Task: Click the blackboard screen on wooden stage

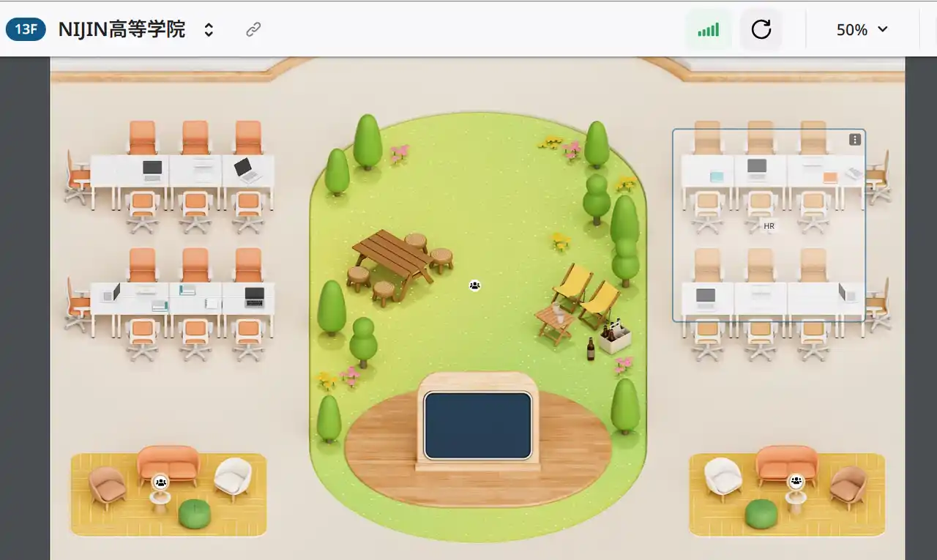Action: pos(477,425)
